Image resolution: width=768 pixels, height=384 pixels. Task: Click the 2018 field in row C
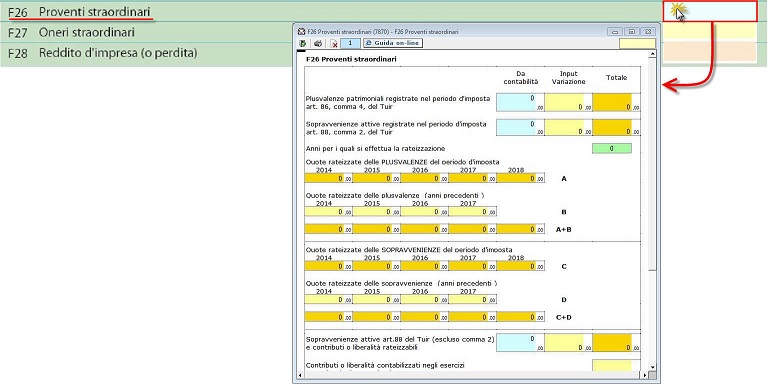tap(520, 266)
